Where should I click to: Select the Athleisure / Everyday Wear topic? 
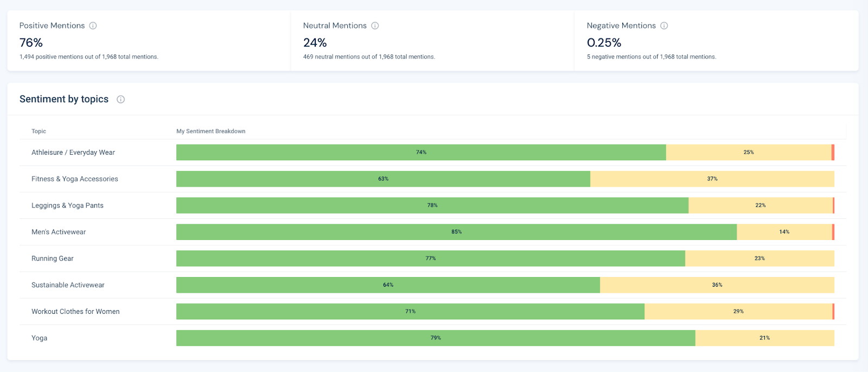(73, 153)
